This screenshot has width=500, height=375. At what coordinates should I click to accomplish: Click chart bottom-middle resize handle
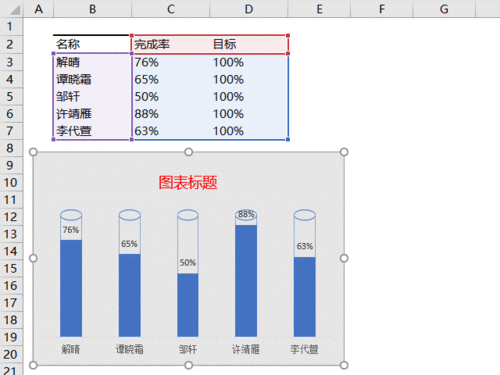click(x=189, y=365)
